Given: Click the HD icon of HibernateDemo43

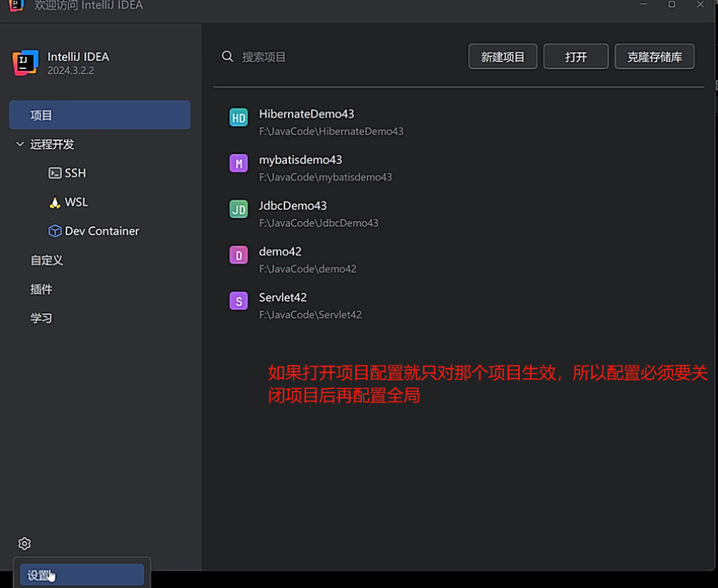Looking at the screenshot, I should point(238,118).
